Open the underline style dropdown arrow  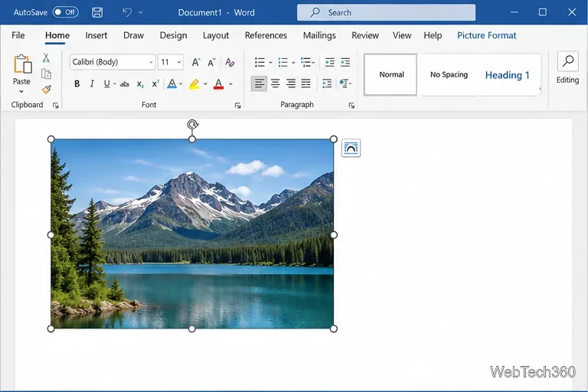click(x=115, y=84)
